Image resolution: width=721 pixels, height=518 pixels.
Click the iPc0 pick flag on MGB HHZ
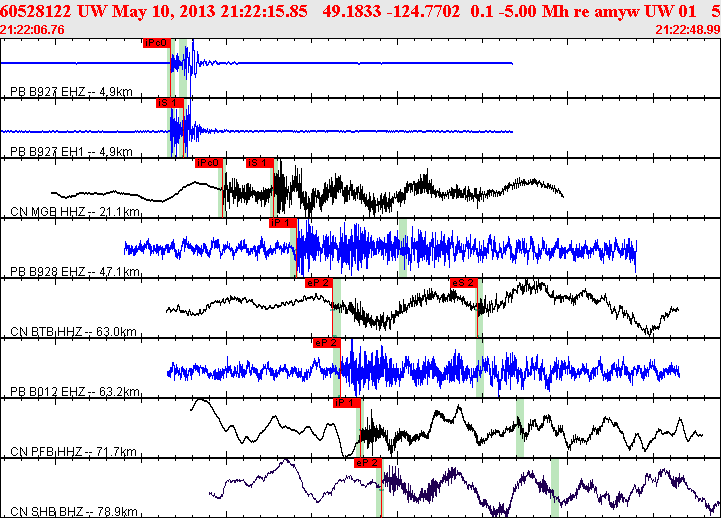(209, 163)
